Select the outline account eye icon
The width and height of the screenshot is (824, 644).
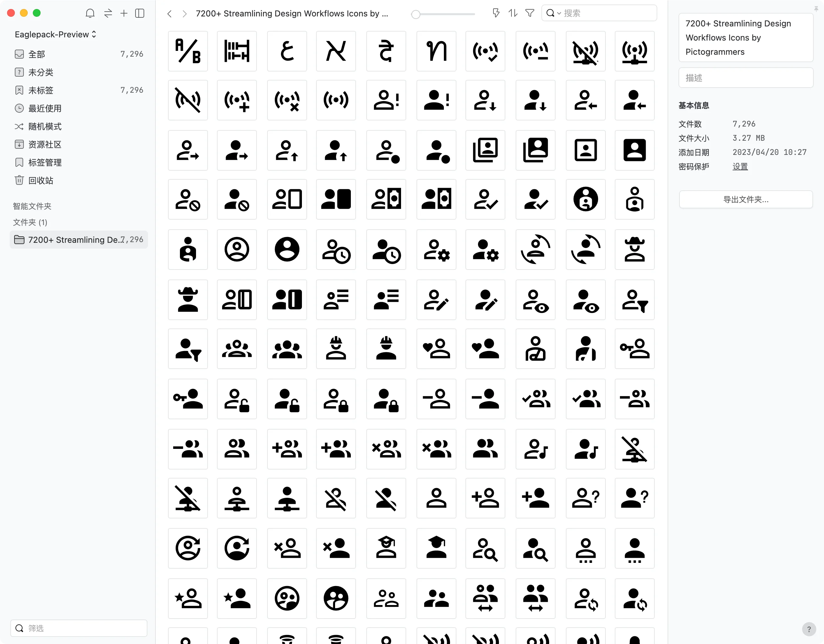pos(535,300)
